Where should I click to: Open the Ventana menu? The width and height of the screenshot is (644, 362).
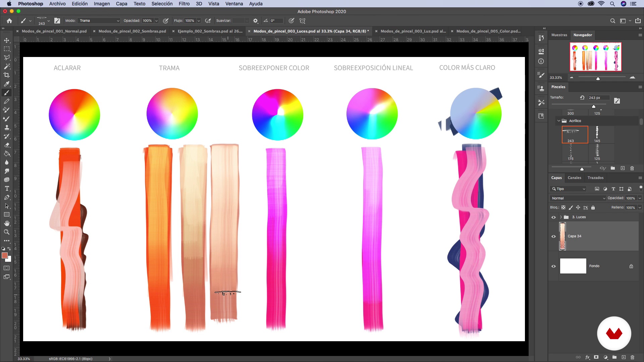coord(234,4)
